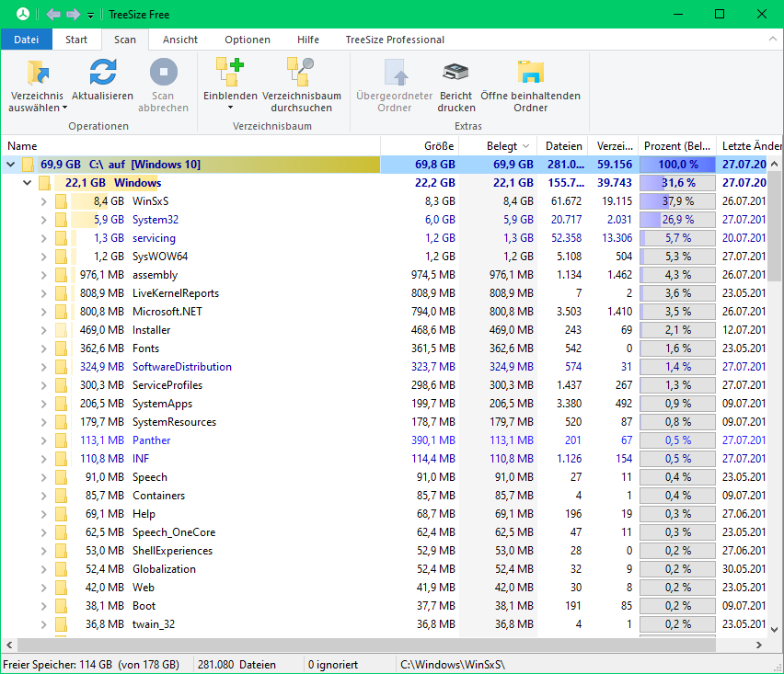Open the Hilfe tab

click(x=308, y=40)
